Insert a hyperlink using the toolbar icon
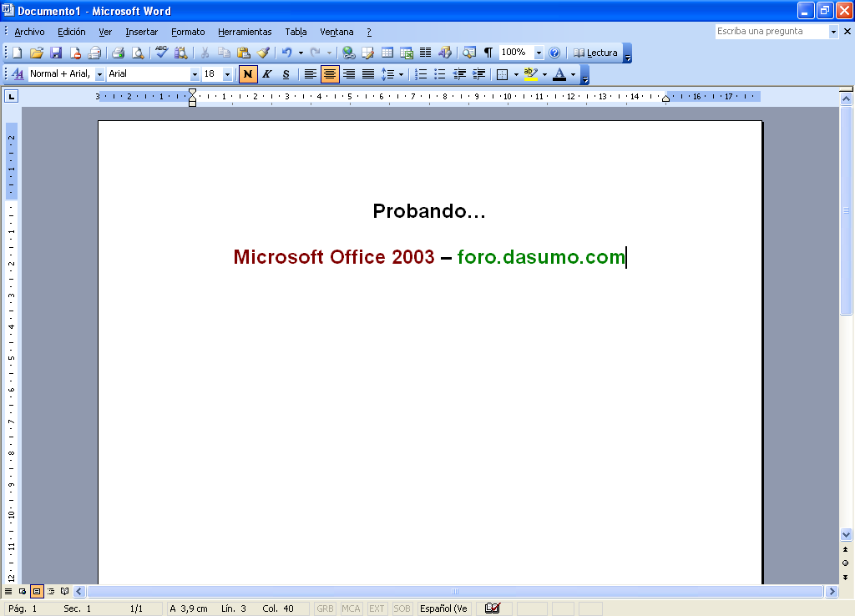This screenshot has height=616, width=855. pyautogui.click(x=348, y=53)
